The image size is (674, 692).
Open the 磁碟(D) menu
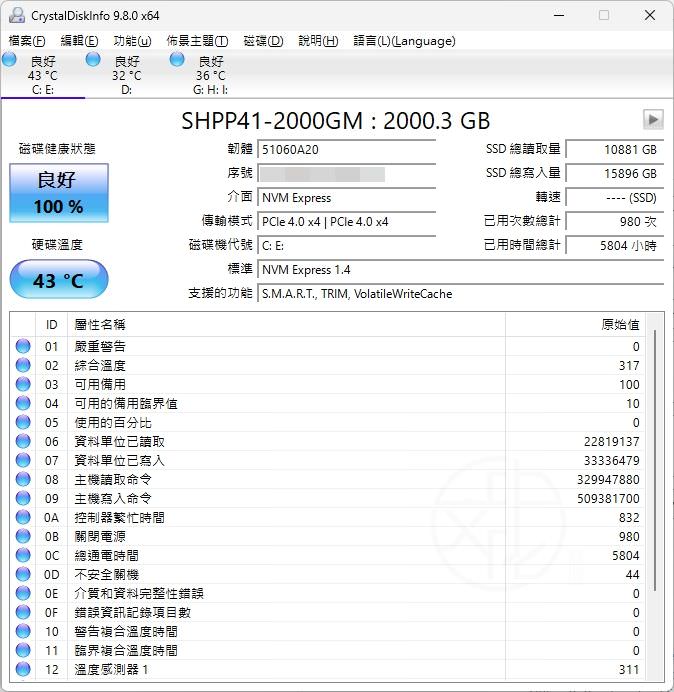tap(264, 41)
